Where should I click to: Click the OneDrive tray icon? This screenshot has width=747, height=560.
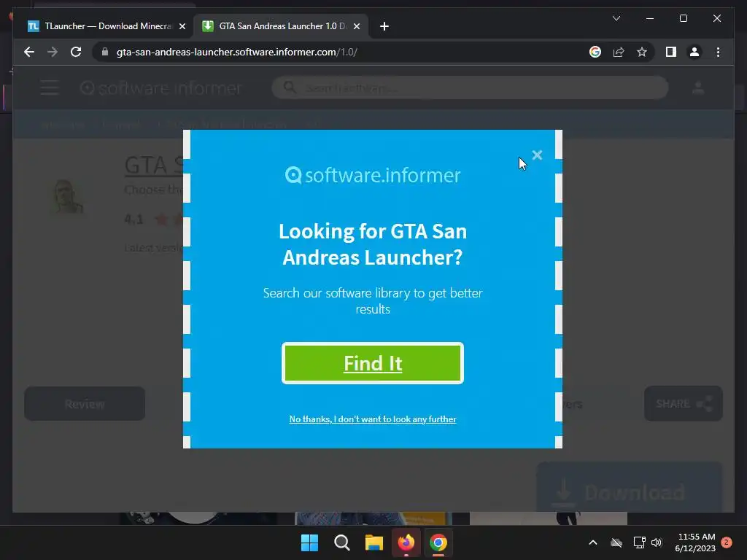click(616, 542)
